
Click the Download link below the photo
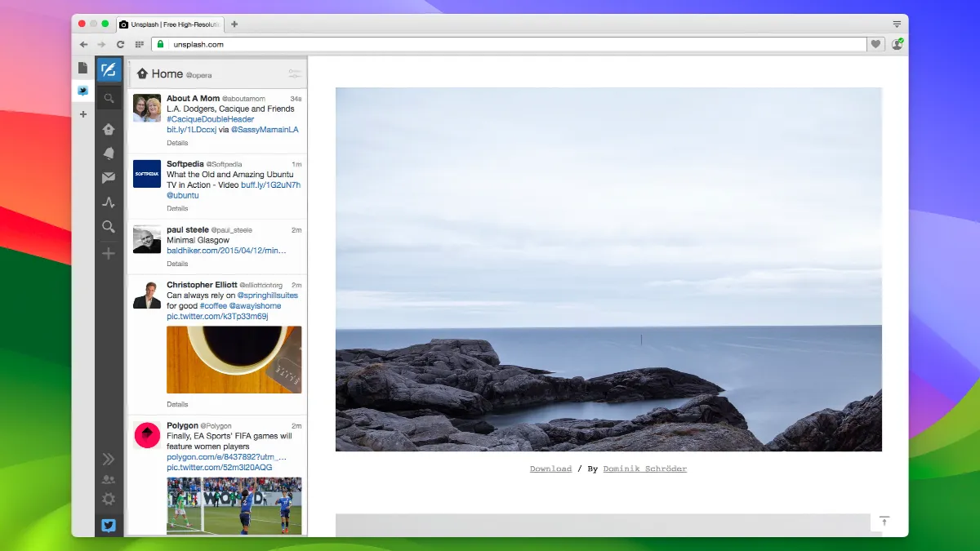tap(550, 469)
